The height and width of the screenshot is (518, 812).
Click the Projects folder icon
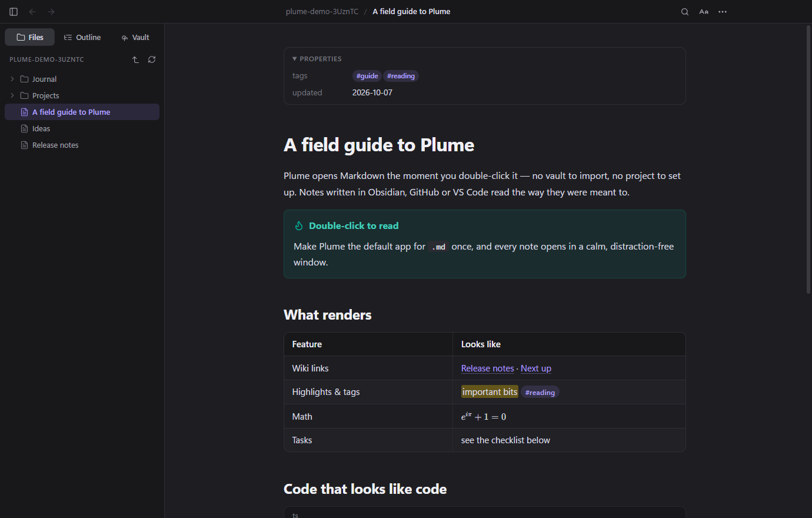coord(24,95)
